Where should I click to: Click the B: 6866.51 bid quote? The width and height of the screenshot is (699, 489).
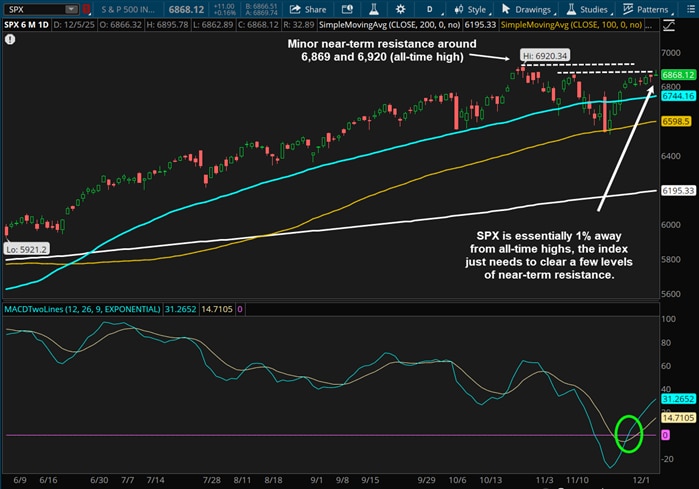261,6
